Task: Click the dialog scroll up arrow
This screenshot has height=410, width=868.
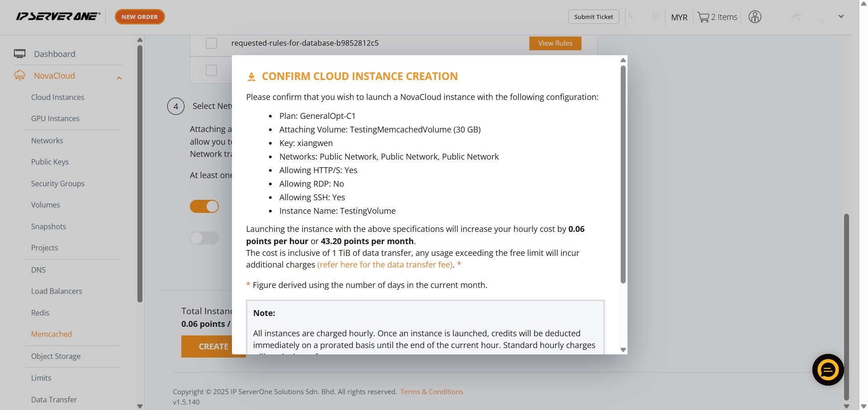Action: [623, 60]
